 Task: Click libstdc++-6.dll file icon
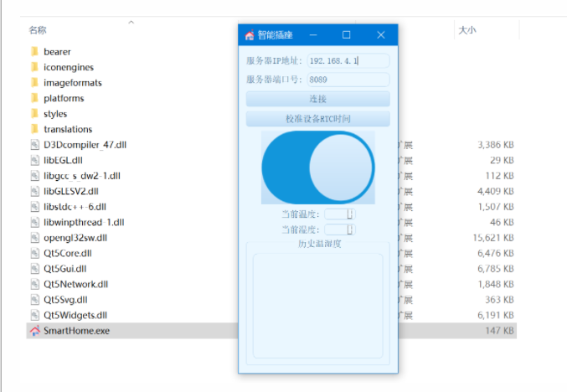pos(34,207)
